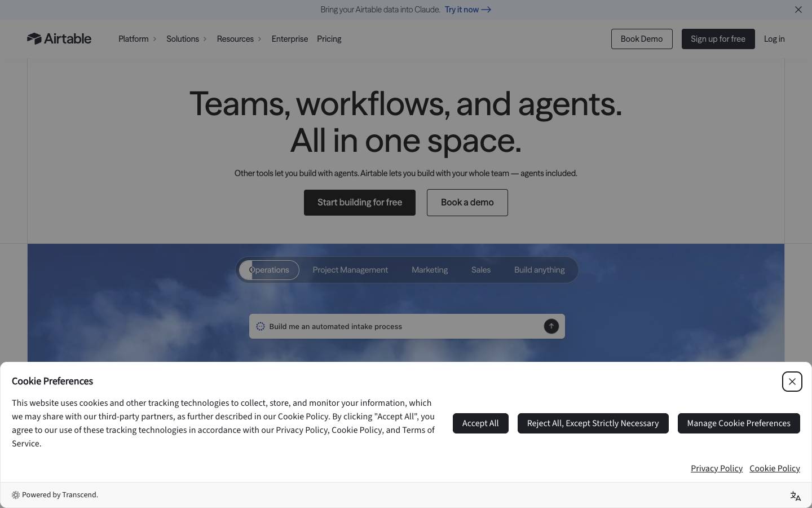Dismiss the top announcement banner
Viewport: 812px width, 508px height.
tap(798, 10)
